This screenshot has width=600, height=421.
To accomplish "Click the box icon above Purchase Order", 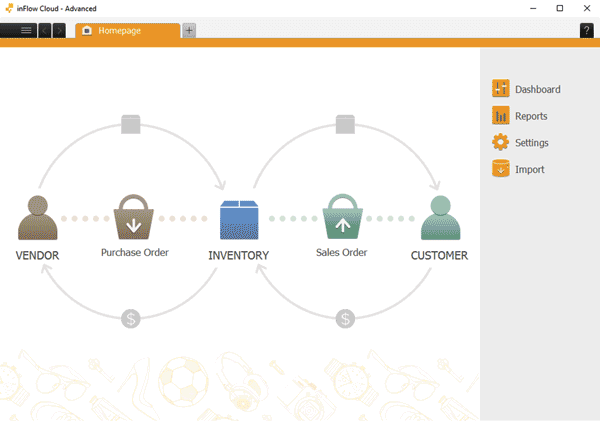I will 131,124.
